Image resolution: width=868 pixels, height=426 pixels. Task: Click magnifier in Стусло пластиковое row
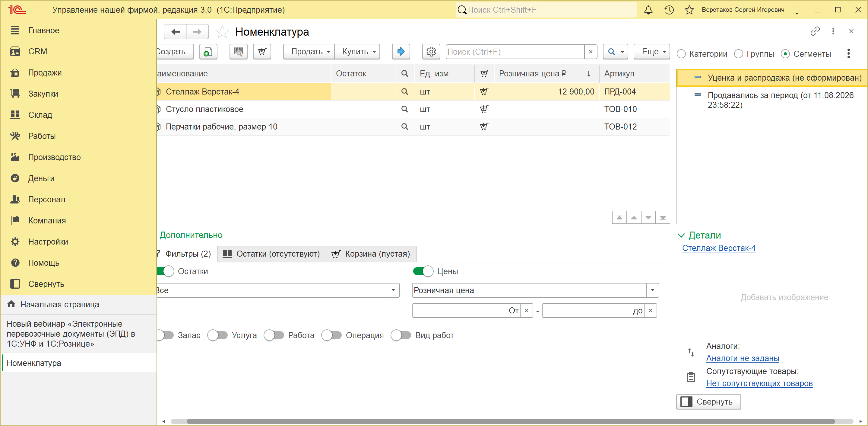pyautogui.click(x=404, y=109)
